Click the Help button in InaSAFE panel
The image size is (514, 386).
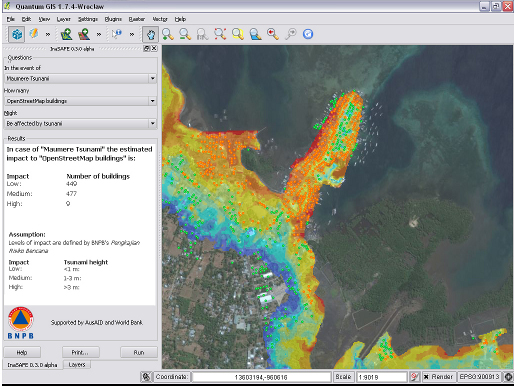pos(22,352)
